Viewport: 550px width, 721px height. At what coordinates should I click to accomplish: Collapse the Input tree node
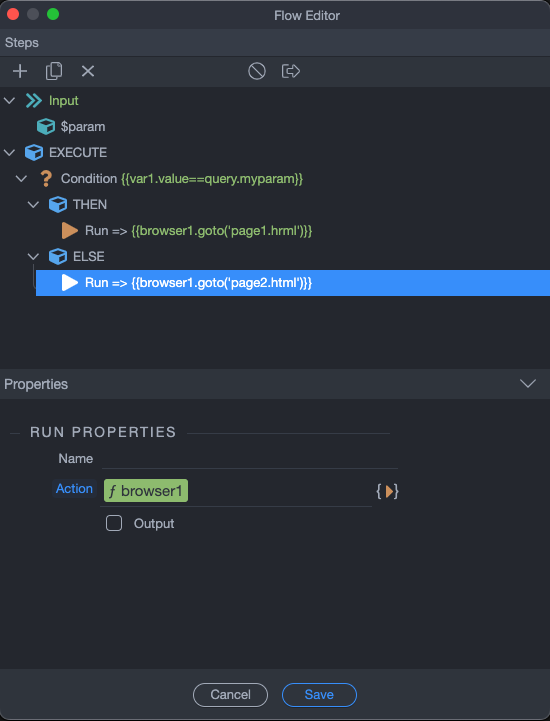click(x=9, y=101)
